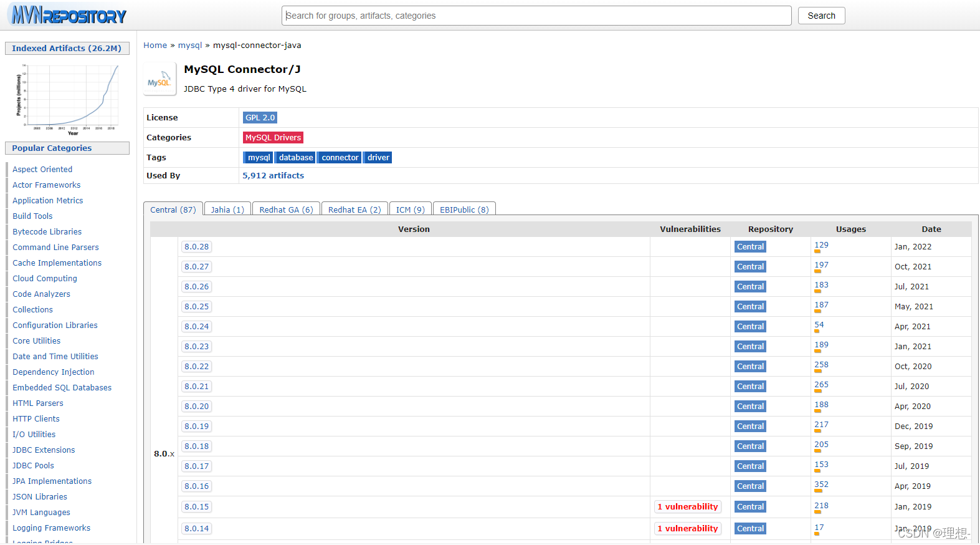Open the Actor Frameworks category
The image size is (980, 545).
pyautogui.click(x=47, y=185)
